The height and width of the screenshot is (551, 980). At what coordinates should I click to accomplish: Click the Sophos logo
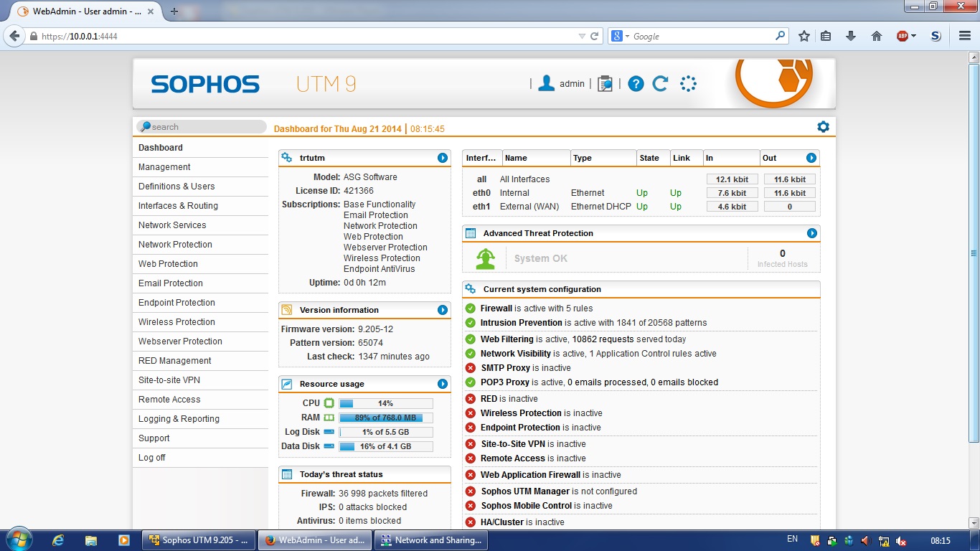pos(205,85)
